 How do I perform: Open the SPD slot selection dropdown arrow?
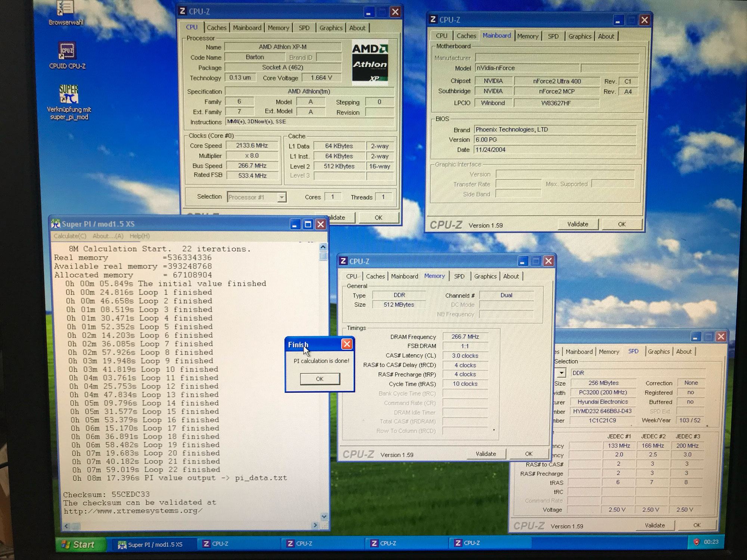[561, 373]
